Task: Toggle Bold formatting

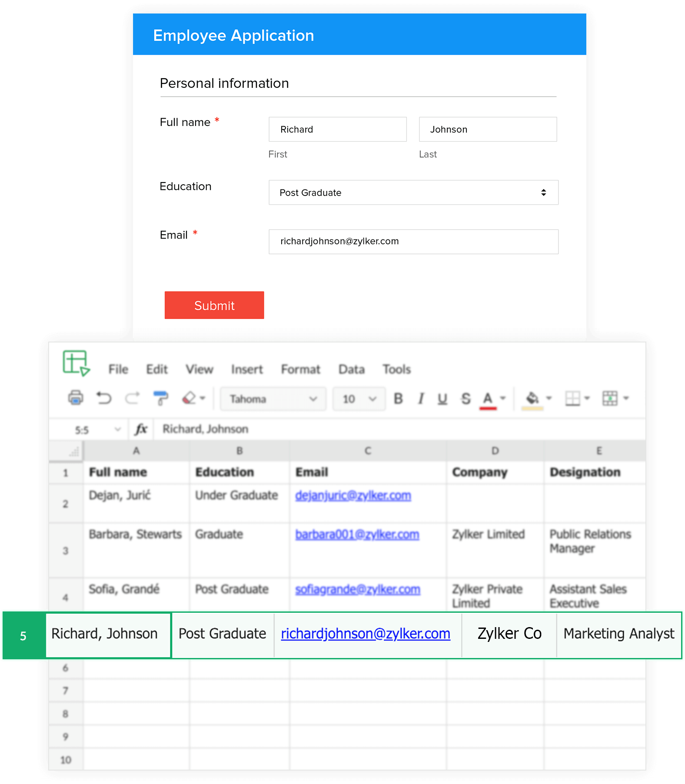Action: [x=398, y=399]
